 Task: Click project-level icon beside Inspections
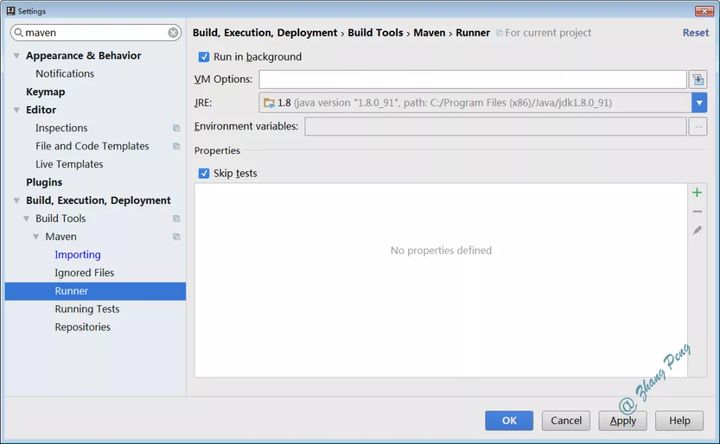pos(176,128)
